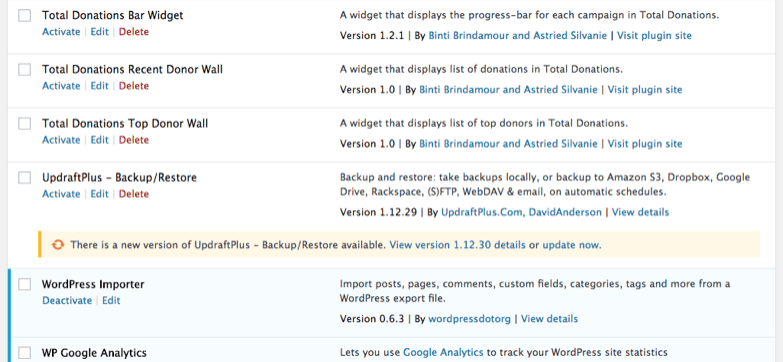Open the wordpressdotorg author link
Viewport: 783px width, 362px height.
coord(469,319)
